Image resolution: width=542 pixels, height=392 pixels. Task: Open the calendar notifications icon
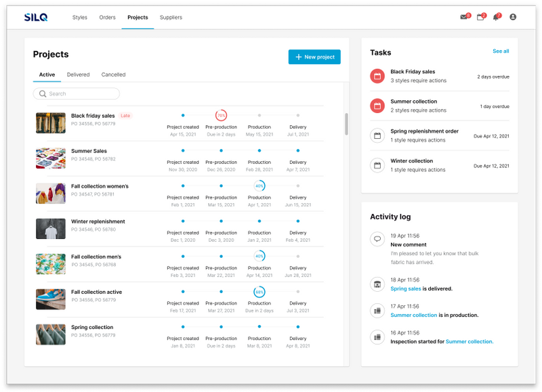click(480, 17)
